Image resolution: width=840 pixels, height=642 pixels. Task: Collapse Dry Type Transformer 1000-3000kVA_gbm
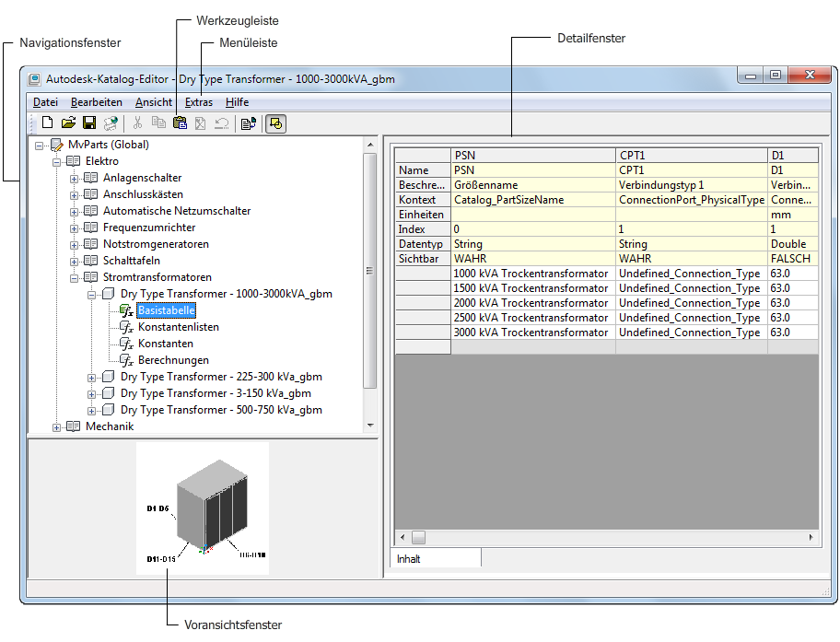pyautogui.click(x=91, y=296)
